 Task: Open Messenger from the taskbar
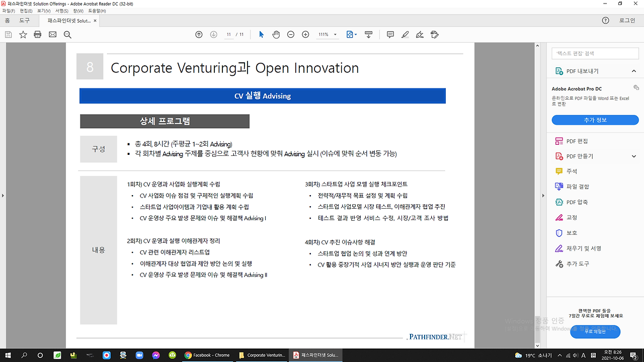(156, 355)
